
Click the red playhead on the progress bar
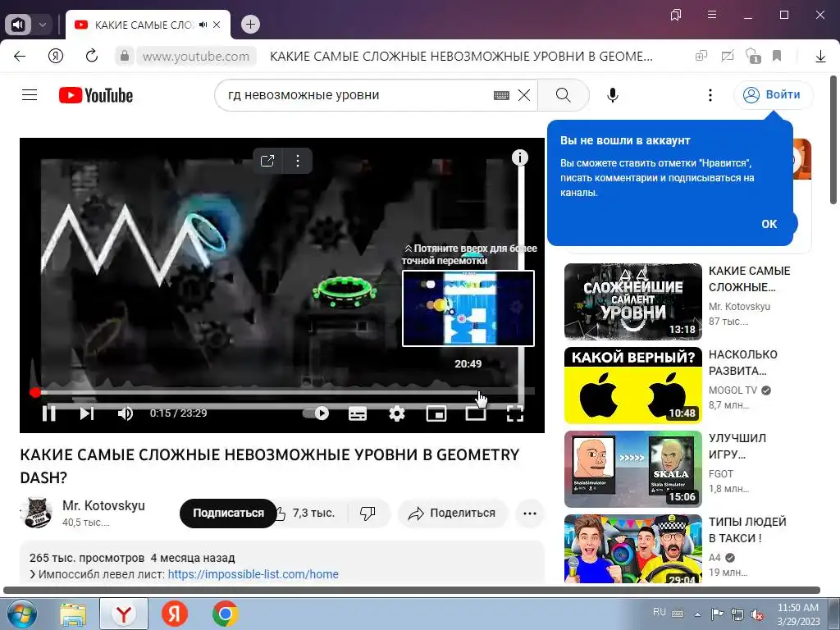(34, 393)
